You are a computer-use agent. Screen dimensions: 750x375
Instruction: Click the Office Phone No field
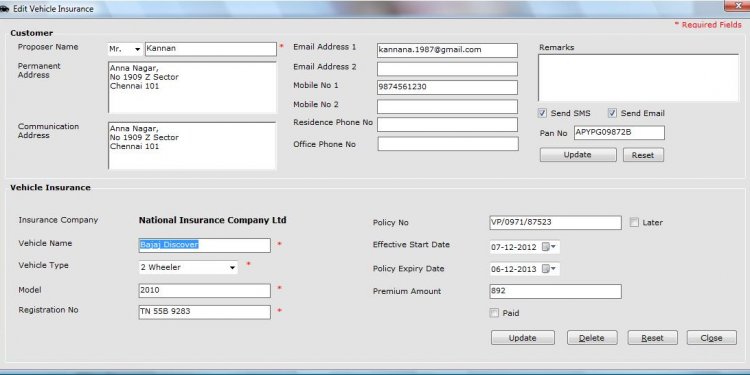(448, 144)
